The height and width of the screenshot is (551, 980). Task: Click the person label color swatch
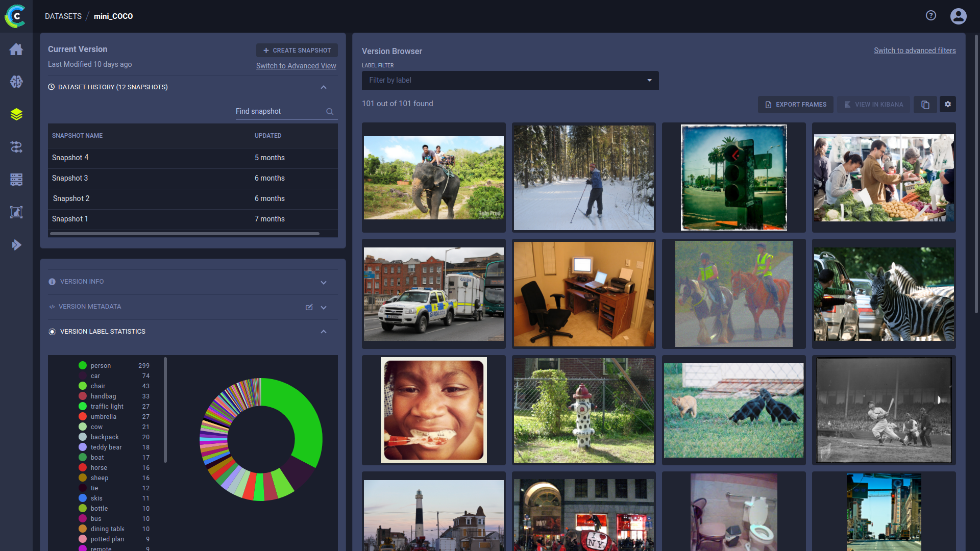[83, 366]
